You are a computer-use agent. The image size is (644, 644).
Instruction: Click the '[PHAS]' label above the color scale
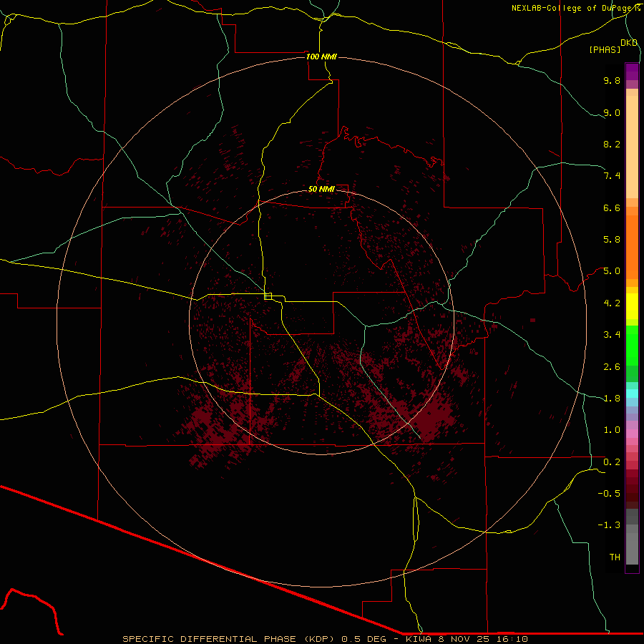click(x=605, y=49)
